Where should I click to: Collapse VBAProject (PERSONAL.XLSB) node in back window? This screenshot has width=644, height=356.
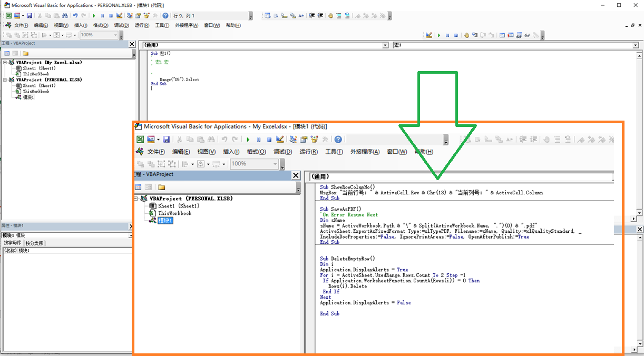(5, 80)
